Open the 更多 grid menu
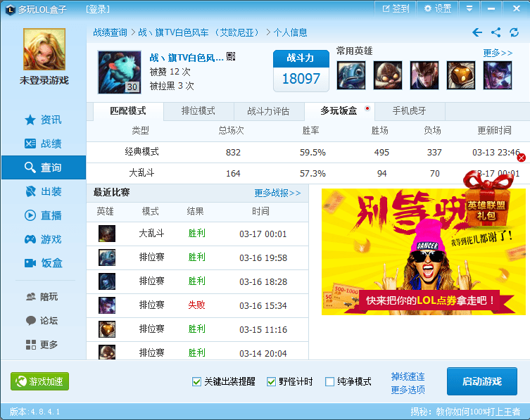The height and width of the screenshot is (420, 530). point(43,345)
